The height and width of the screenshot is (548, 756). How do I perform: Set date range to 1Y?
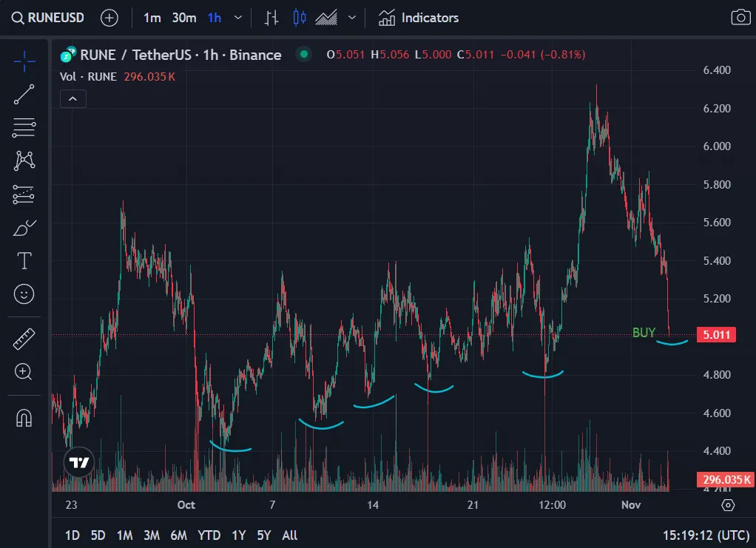click(239, 535)
